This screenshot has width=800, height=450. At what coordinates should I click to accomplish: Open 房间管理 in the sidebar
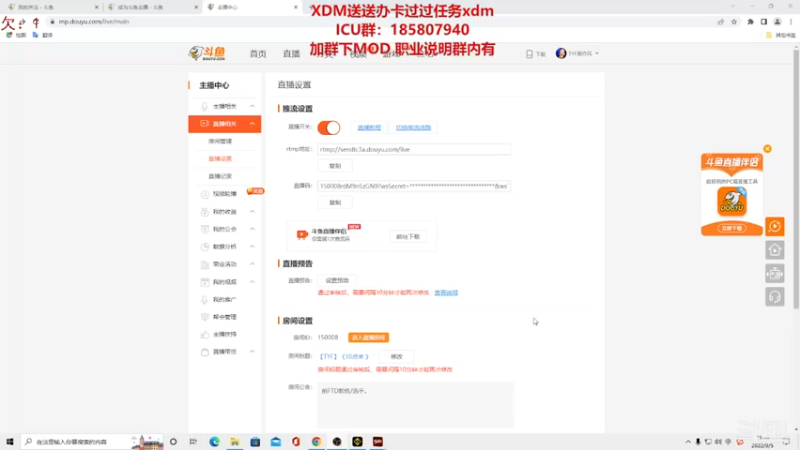click(220, 141)
